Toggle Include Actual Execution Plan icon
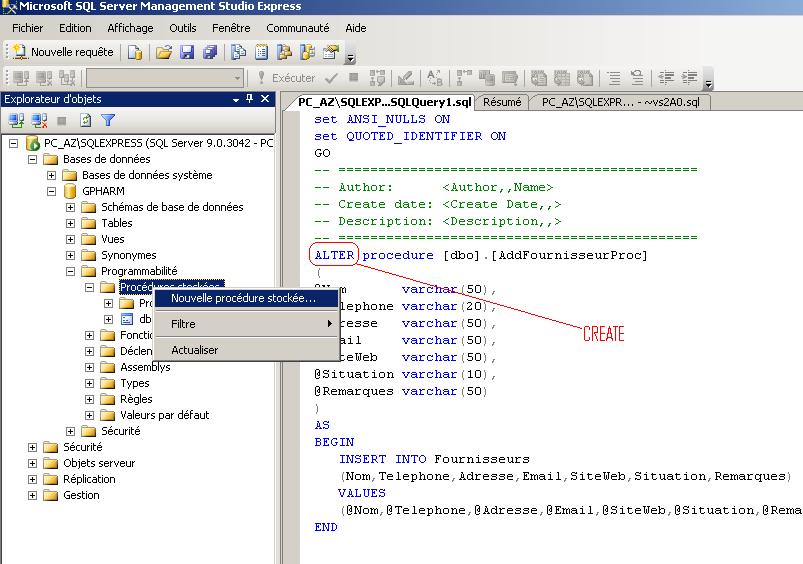This screenshot has height=564, width=803. coord(464,78)
